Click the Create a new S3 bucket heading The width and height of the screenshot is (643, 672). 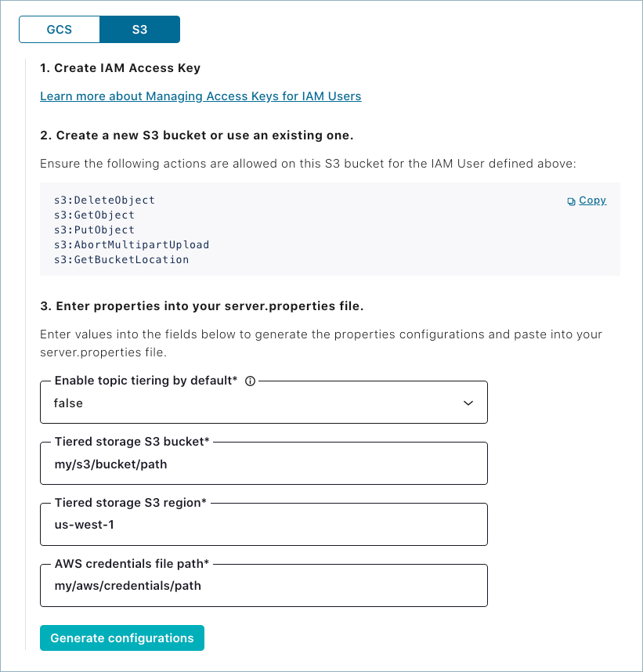[x=197, y=135]
